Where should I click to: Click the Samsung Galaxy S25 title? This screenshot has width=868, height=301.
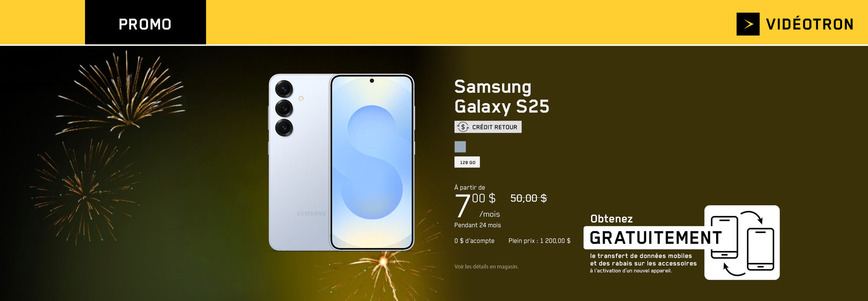502,96
